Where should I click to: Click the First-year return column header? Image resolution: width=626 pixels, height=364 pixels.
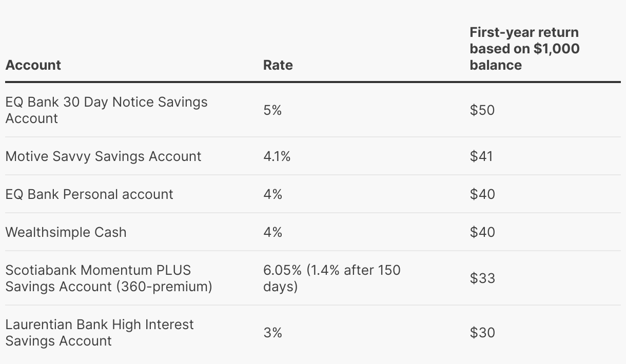[524, 49]
